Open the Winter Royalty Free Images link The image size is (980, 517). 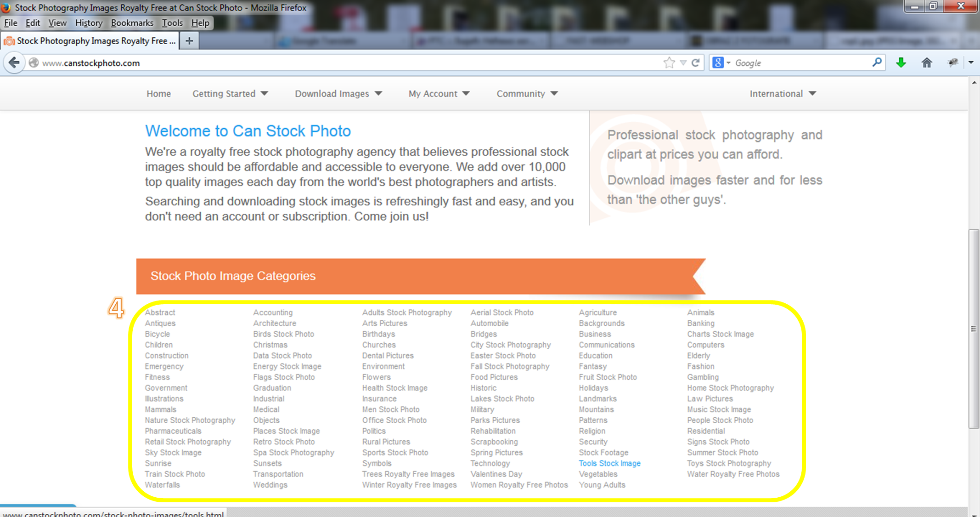(409, 485)
